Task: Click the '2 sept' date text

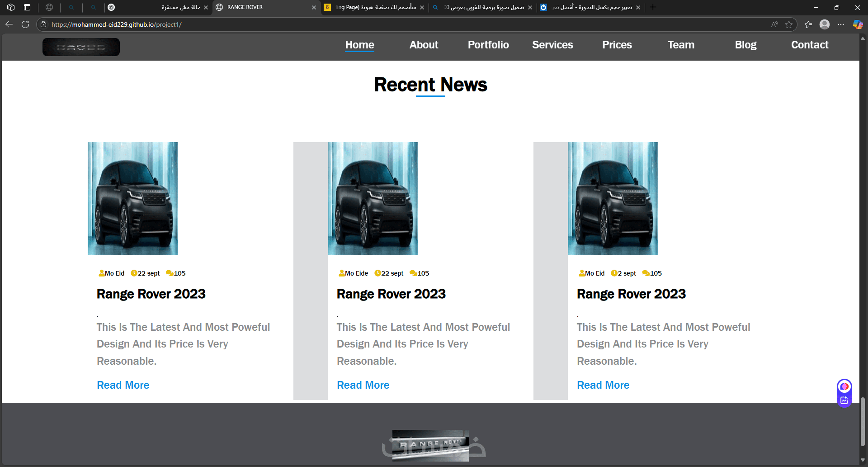Action: click(627, 273)
